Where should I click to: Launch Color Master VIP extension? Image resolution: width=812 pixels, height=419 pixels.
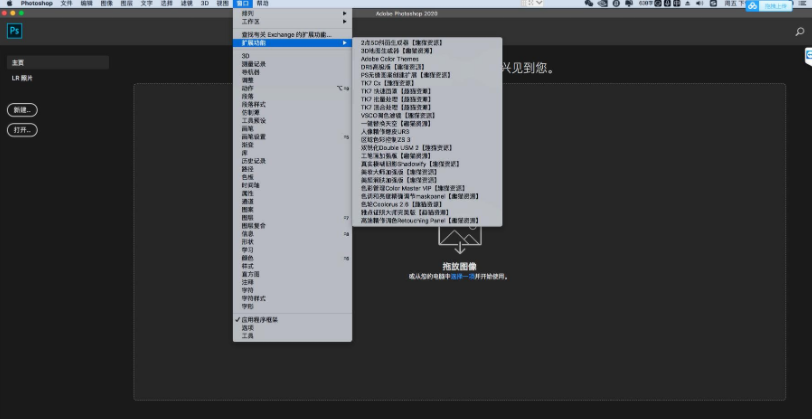tap(427, 188)
